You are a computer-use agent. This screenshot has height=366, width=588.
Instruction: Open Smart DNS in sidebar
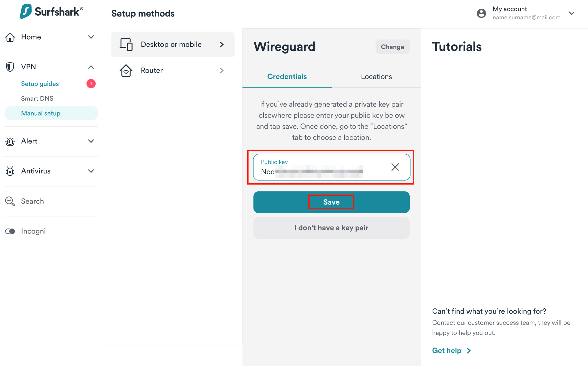click(37, 99)
